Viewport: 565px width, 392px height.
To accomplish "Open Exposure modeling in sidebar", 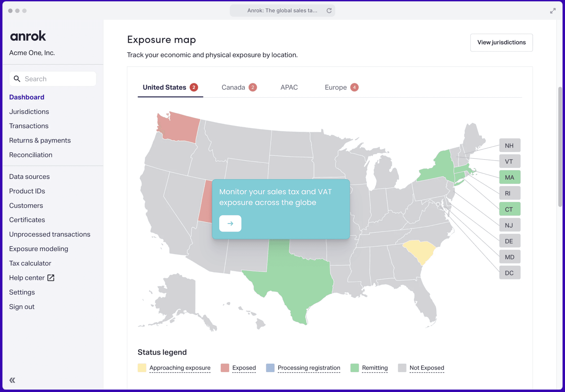I will pyautogui.click(x=38, y=249).
